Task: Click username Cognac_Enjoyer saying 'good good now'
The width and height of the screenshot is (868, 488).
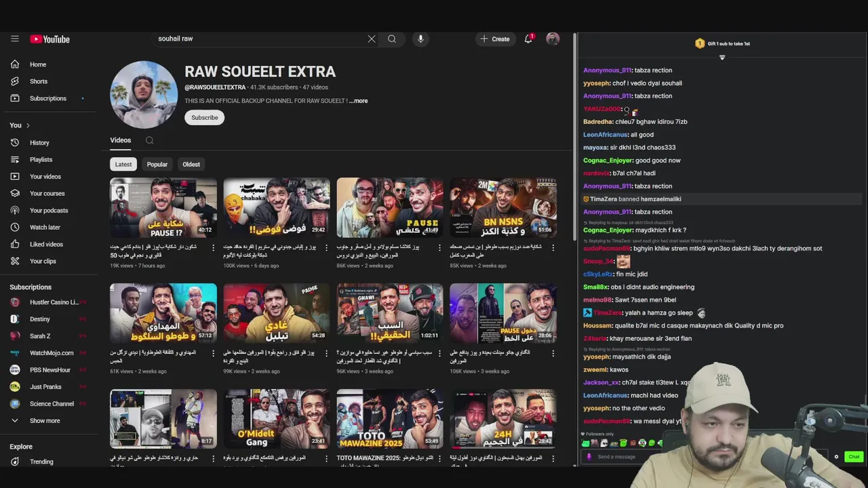Action: pyautogui.click(x=608, y=160)
